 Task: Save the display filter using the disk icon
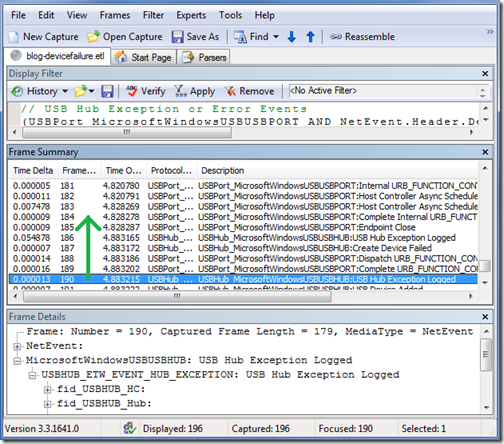click(x=107, y=91)
